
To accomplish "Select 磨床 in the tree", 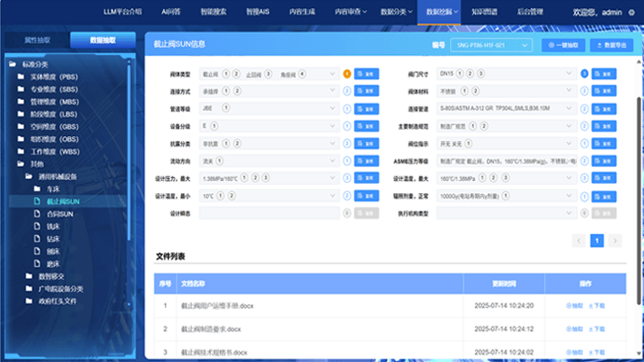I will pyautogui.click(x=53, y=263).
